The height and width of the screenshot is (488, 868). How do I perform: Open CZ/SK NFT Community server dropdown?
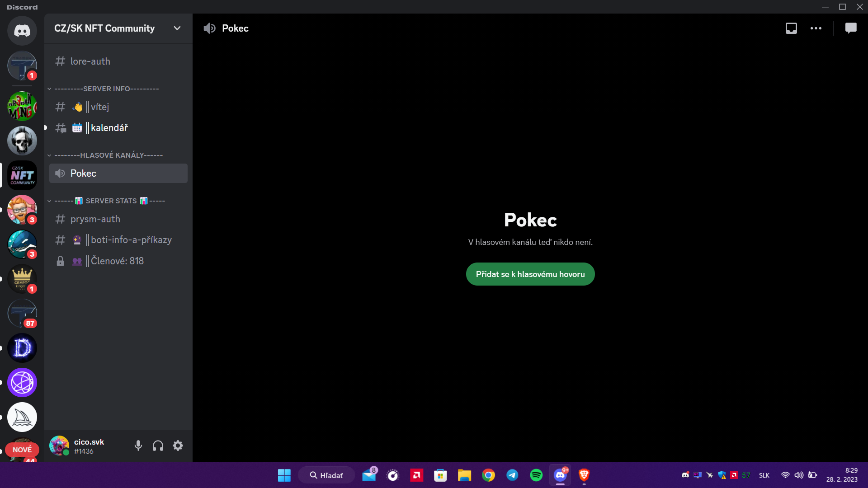pos(177,28)
